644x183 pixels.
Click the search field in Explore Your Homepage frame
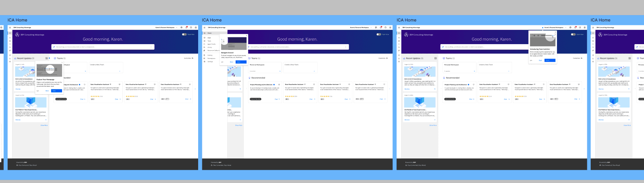coord(103,47)
